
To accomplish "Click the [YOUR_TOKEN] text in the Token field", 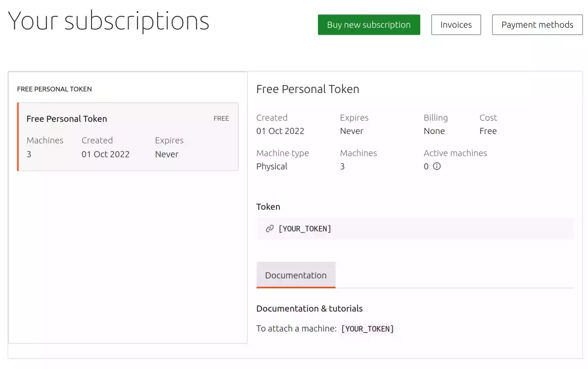I will point(305,229).
